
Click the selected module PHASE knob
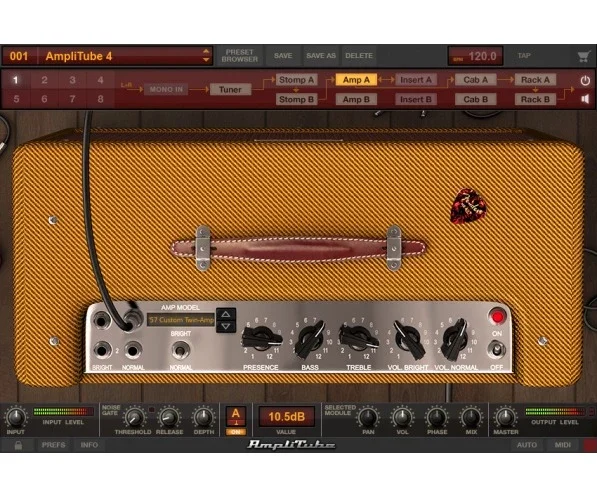[x=437, y=418]
